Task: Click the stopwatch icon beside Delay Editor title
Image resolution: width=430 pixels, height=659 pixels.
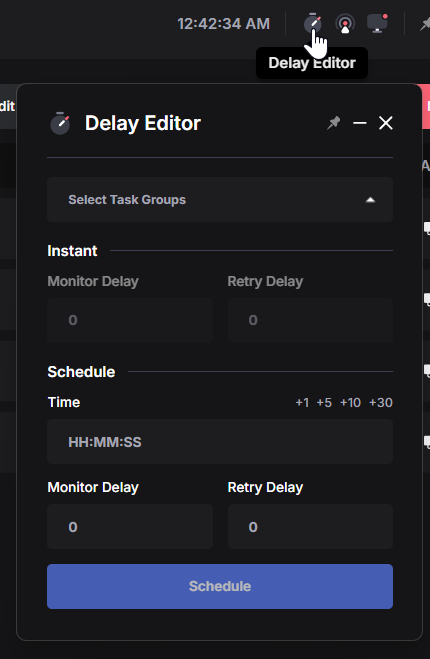Action: [x=60, y=123]
